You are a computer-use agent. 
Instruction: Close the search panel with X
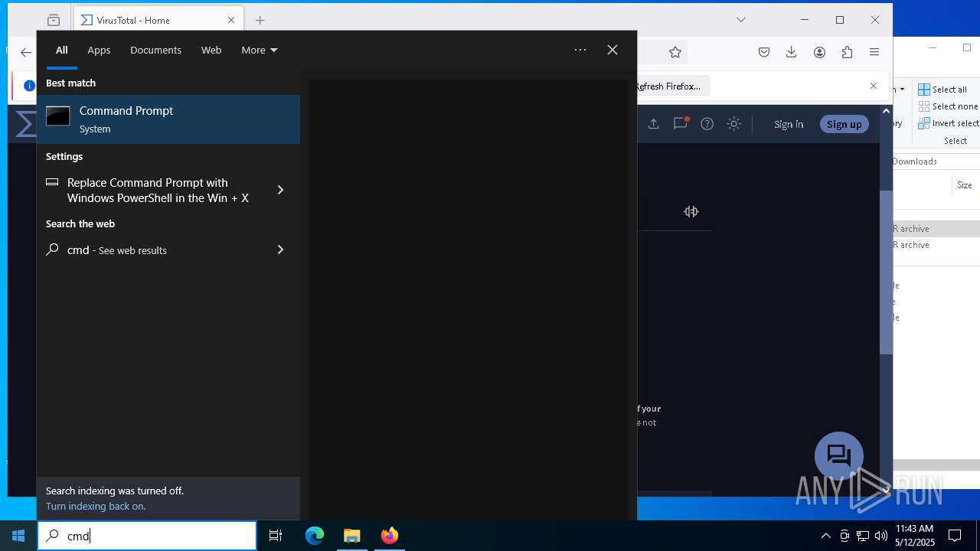click(x=612, y=50)
